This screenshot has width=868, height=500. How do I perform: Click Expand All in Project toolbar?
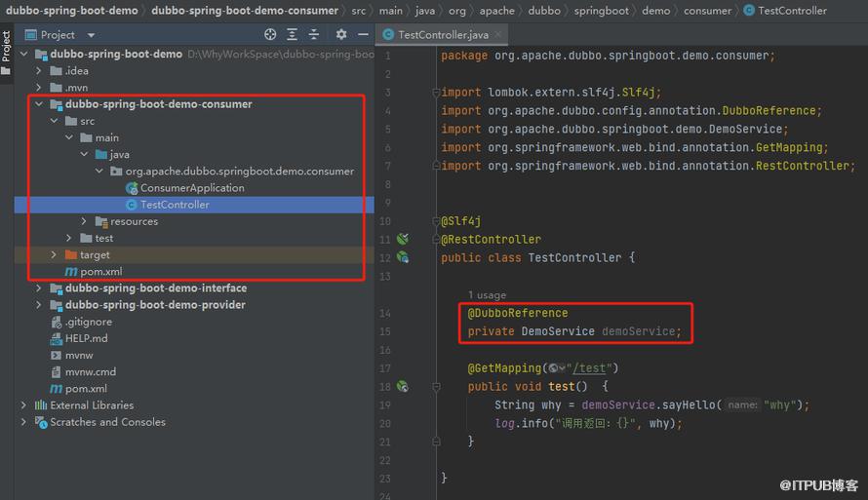(x=292, y=34)
